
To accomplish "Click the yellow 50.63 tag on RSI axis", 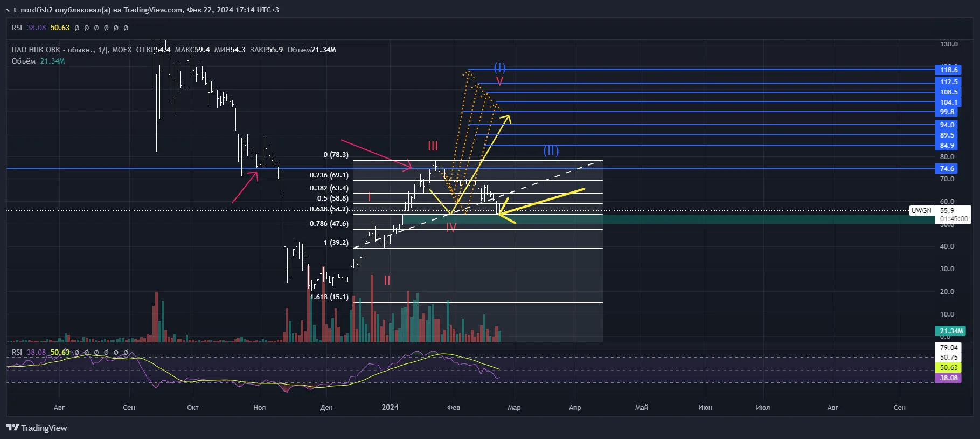I will [x=949, y=368].
